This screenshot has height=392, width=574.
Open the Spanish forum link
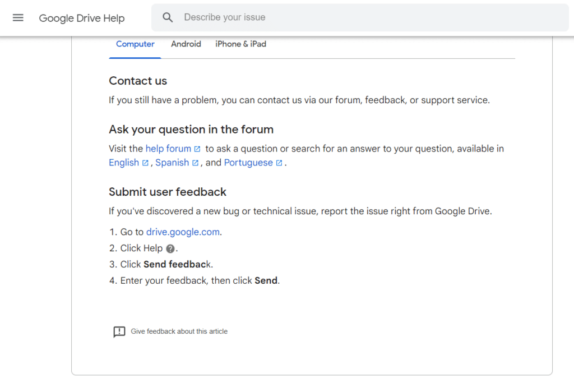(x=172, y=163)
